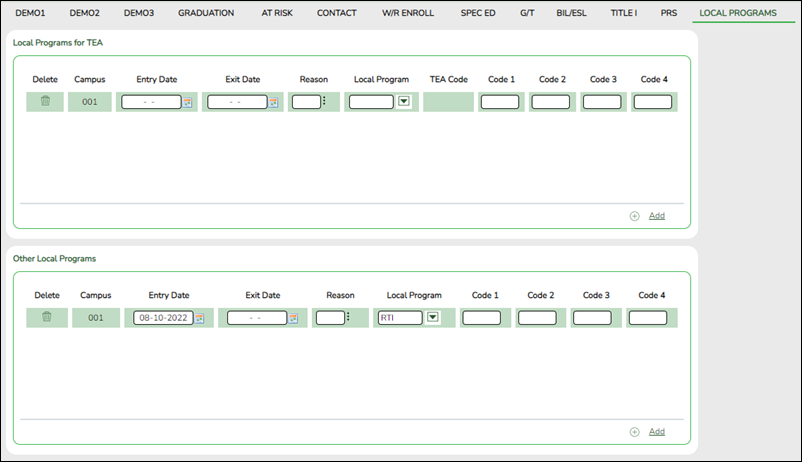Click Reason ellipsis lookup in Other Local Programs
802x462 pixels.
click(x=347, y=317)
